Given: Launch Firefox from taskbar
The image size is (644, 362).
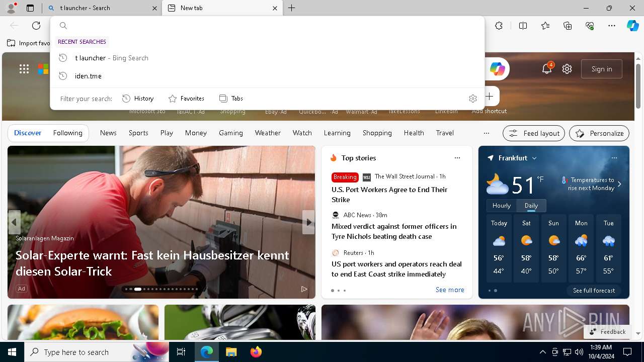Looking at the screenshot, I should [256, 352].
